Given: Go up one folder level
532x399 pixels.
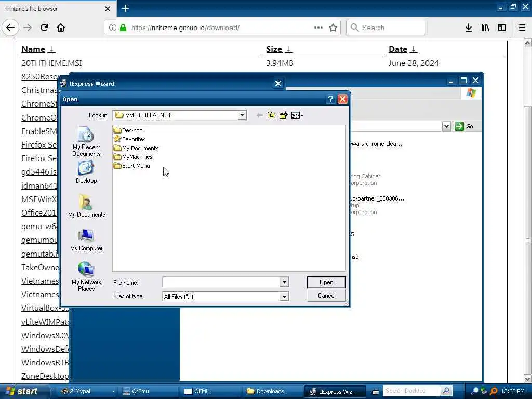Looking at the screenshot, I should 271,115.
